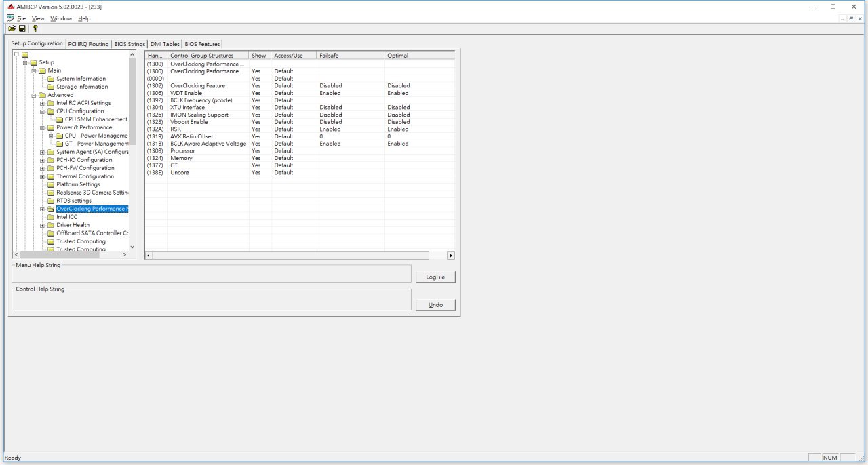868x465 pixels.
Task: Select the Platform Settings folder icon
Action: coord(50,184)
